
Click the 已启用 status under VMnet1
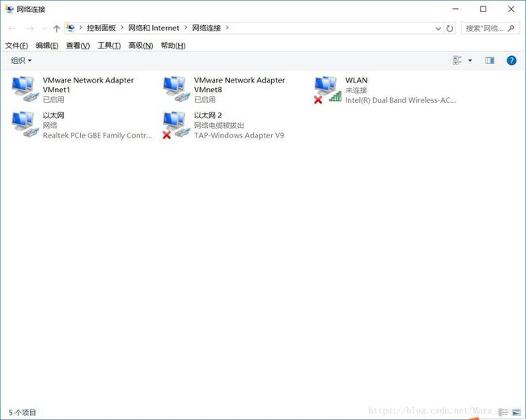pos(53,100)
